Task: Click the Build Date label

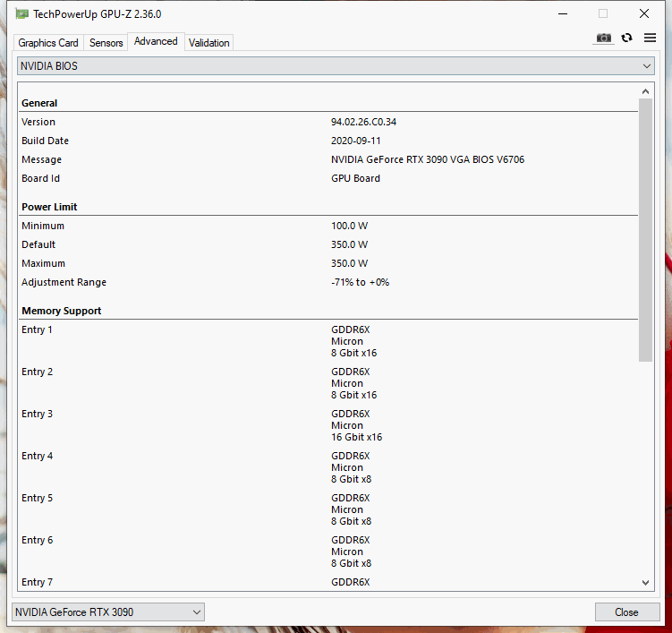Action: [x=45, y=141]
